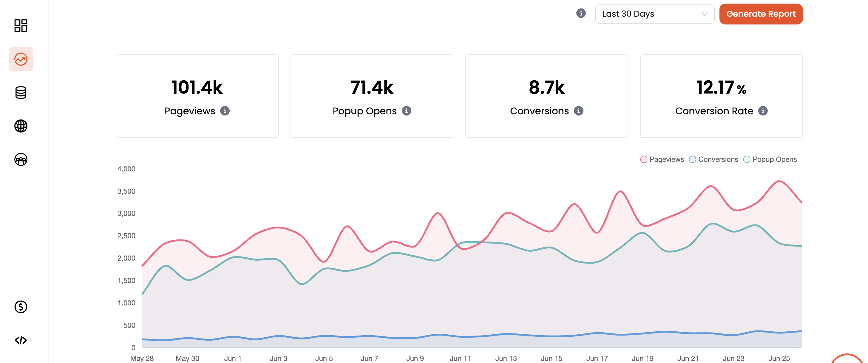Image resolution: width=868 pixels, height=363 pixels.
Task: Click the Jun 5 x-axis label
Action: [x=324, y=358]
